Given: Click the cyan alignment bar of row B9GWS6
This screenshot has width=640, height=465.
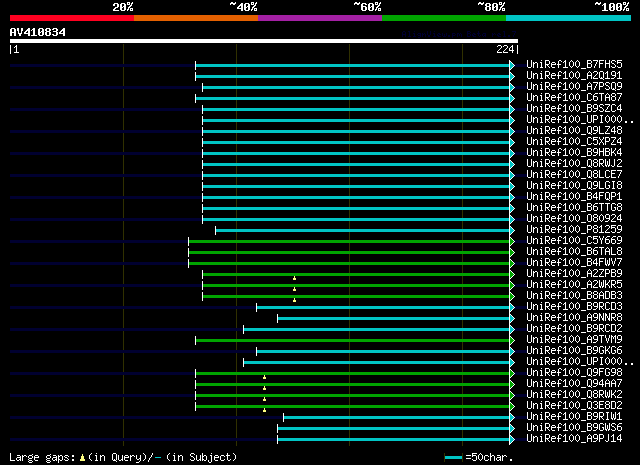Looking at the screenshot, I should tap(393, 429).
